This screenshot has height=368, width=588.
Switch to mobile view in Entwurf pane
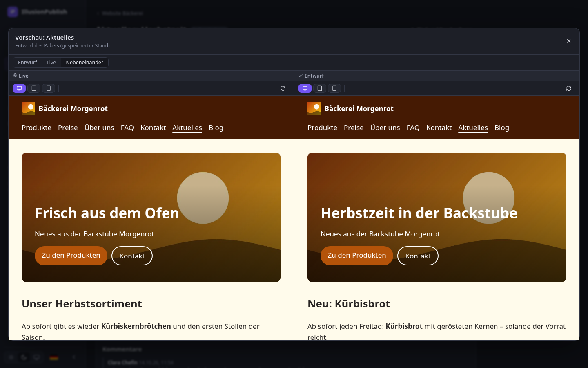coord(334,88)
